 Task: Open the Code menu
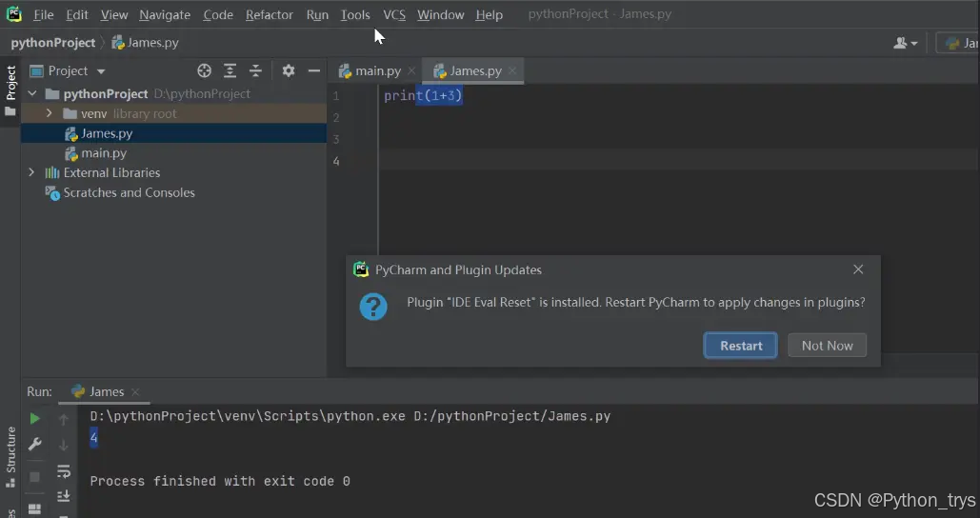pyautogui.click(x=218, y=14)
